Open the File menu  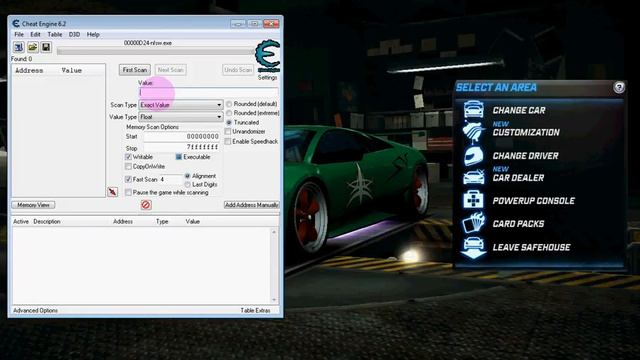coord(19,35)
